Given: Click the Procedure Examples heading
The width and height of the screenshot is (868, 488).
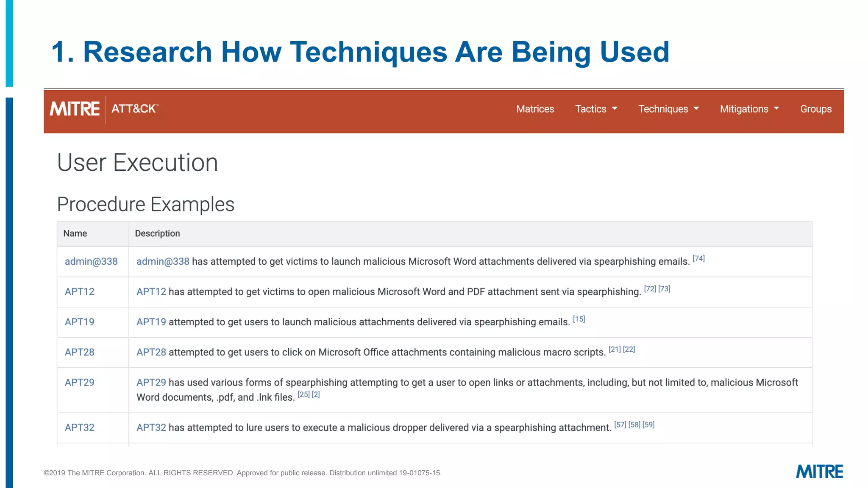Looking at the screenshot, I should coord(145,204).
